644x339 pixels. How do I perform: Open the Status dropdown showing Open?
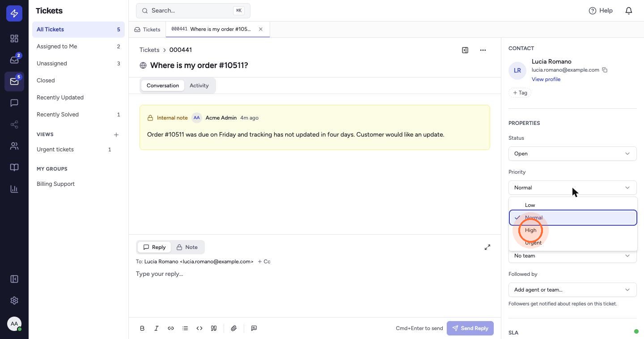point(572,154)
